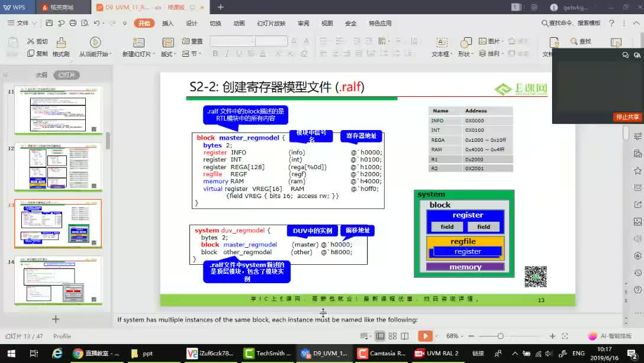
Task: Open Chrome 直播教室 in the taskbar
Action: (x=96, y=353)
